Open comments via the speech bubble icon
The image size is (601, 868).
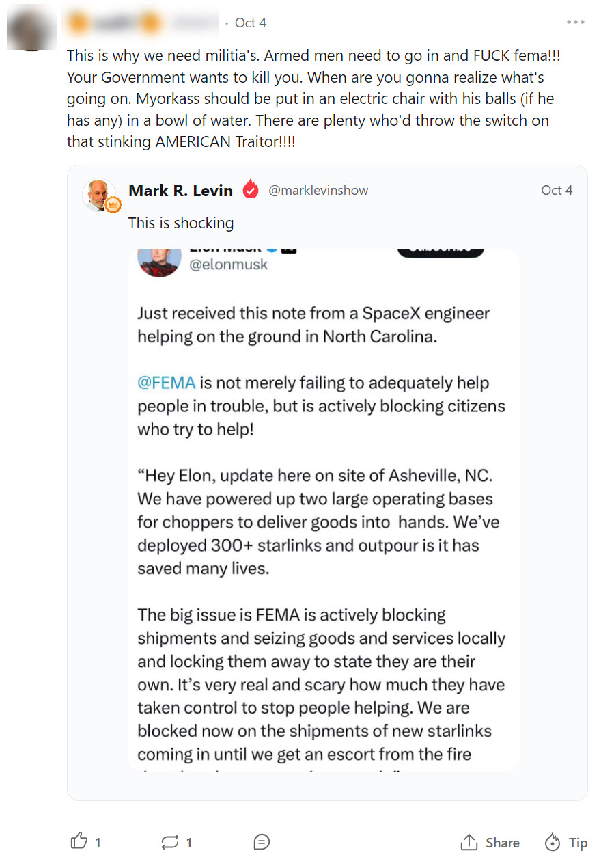[x=262, y=842]
